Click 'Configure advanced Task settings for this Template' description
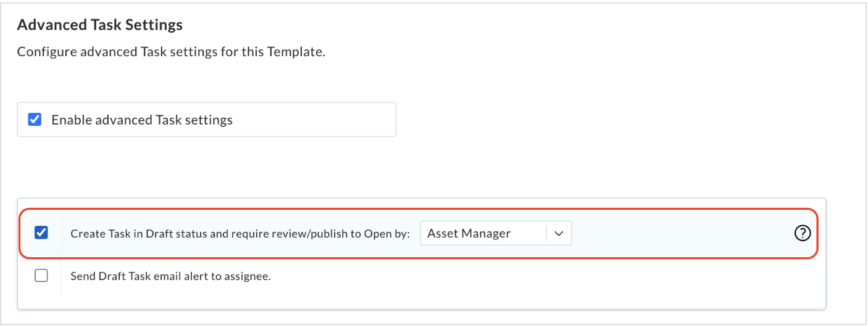868x327 pixels. pyautogui.click(x=171, y=52)
